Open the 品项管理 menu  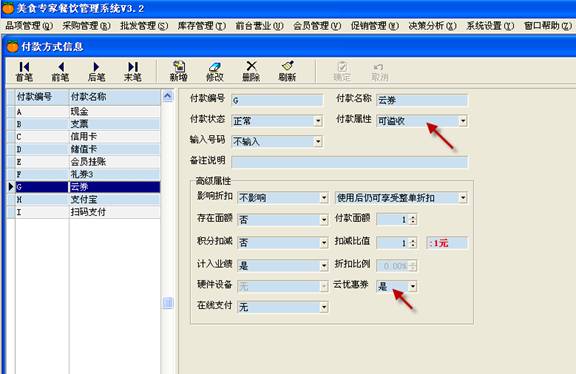[29, 26]
